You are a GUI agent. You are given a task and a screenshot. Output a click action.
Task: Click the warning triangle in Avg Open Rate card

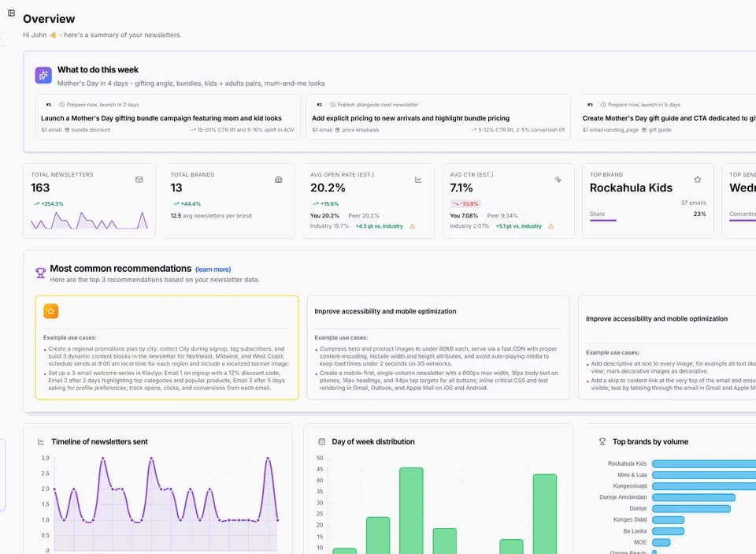click(x=412, y=226)
